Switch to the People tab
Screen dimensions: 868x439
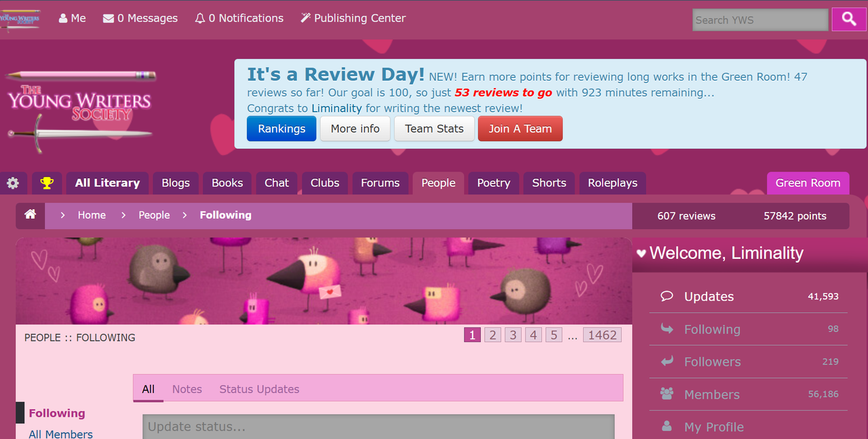(x=439, y=183)
